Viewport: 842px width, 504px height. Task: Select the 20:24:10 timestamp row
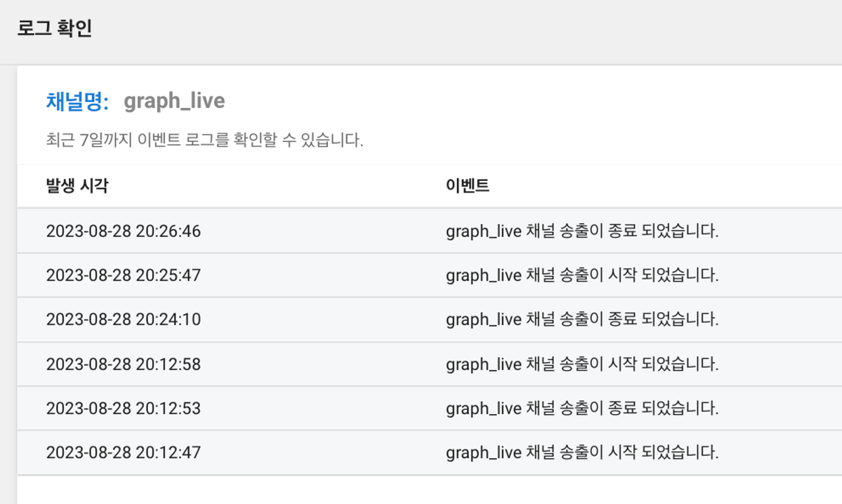coord(123,320)
